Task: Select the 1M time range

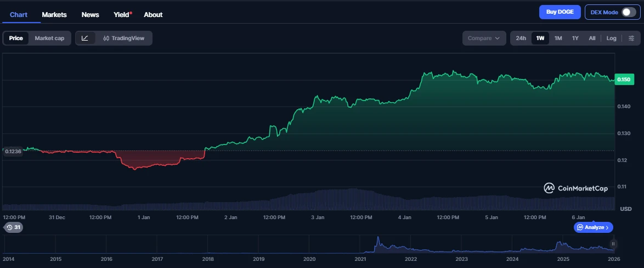Action: point(558,38)
